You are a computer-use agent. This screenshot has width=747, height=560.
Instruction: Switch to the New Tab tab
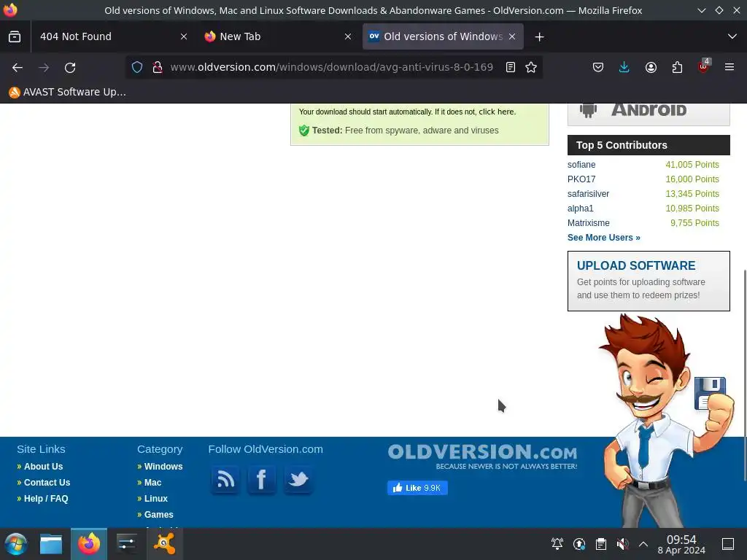[x=278, y=36]
